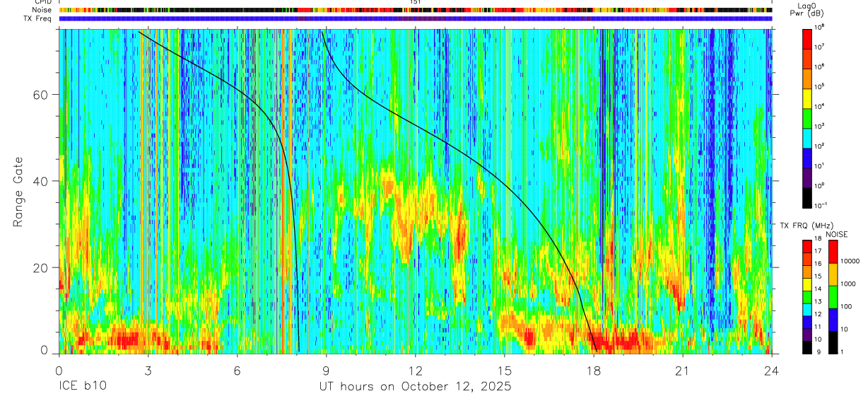Select the red segment of TX FRQ colorbar
868x401 pixels.
(x=808, y=246)
